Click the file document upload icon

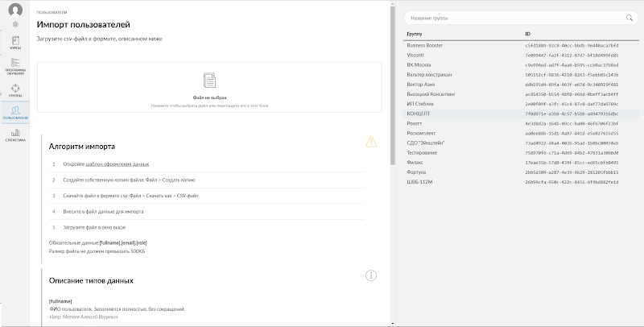[209, 81]
